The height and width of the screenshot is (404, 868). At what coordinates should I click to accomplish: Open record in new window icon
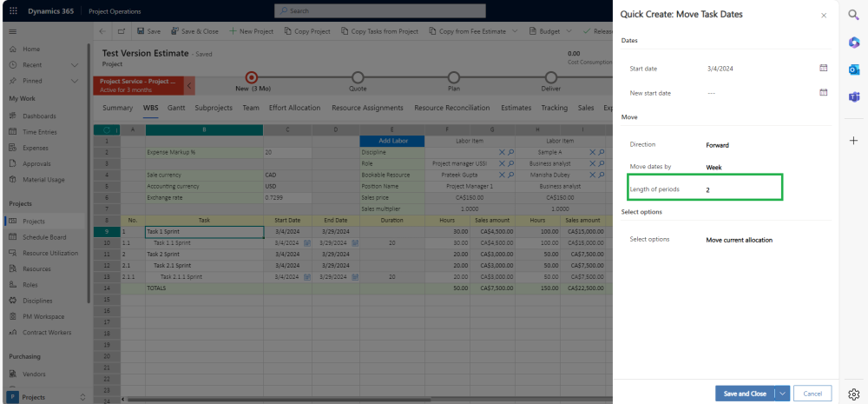pos(122,31)
